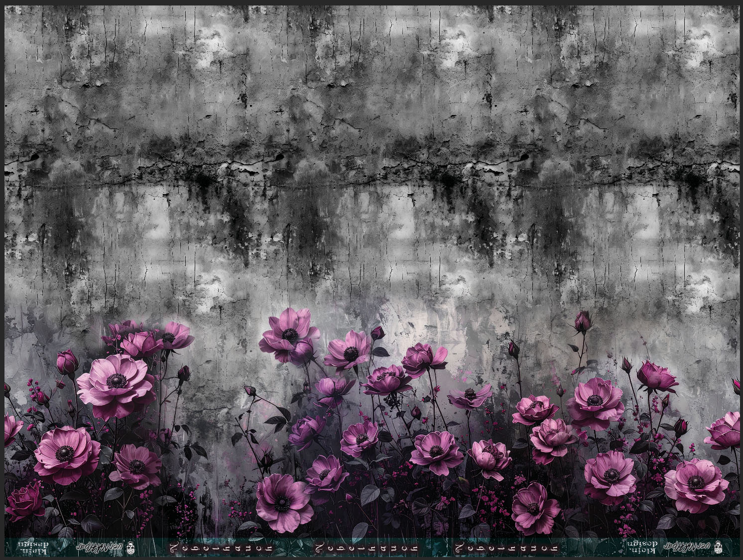
Task: Click the tall rosebud at upper right
Action: coord(583,322)
